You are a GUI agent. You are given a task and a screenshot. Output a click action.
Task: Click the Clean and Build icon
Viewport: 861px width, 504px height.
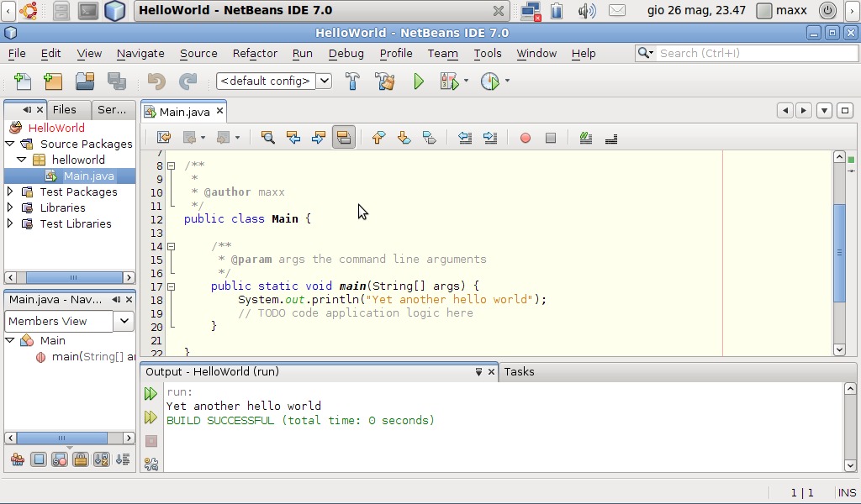pos(385,81)
